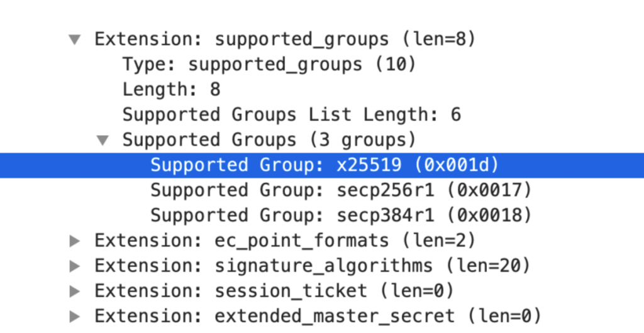
Task: Expand the session_ticket extension triangle
Action: click(x=75, y=291)
